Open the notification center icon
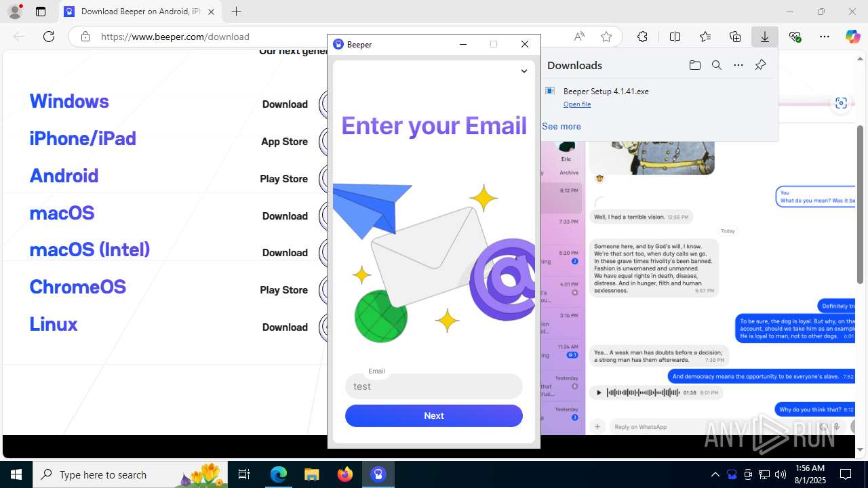This screenshot has width=868, height=488. point(846,474)
